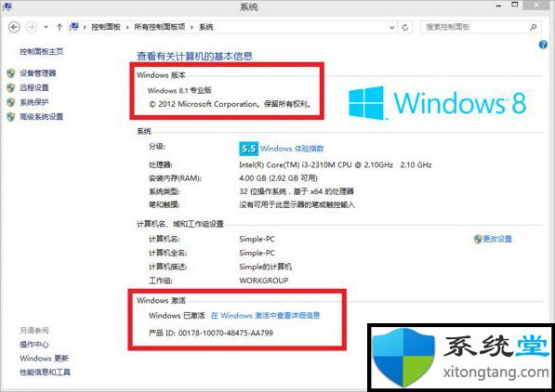This screenshot has width=555, height=392.
Task: Click the search magnifier icon
Action: click(533, 27)
